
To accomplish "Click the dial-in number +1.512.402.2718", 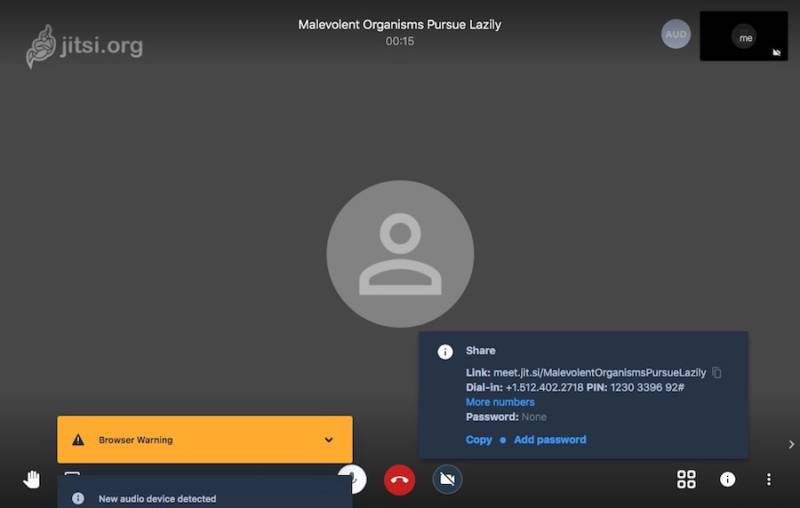I will [x=544, y=388].
